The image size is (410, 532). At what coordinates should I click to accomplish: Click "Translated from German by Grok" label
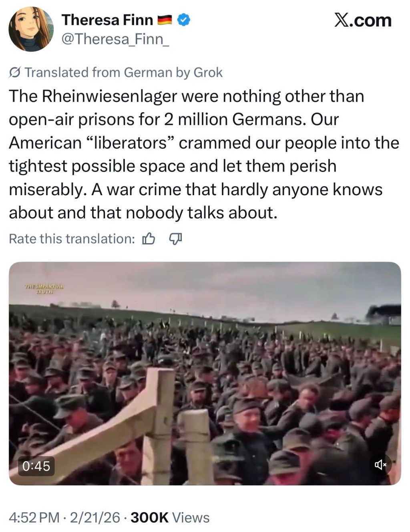click(123, 72)
